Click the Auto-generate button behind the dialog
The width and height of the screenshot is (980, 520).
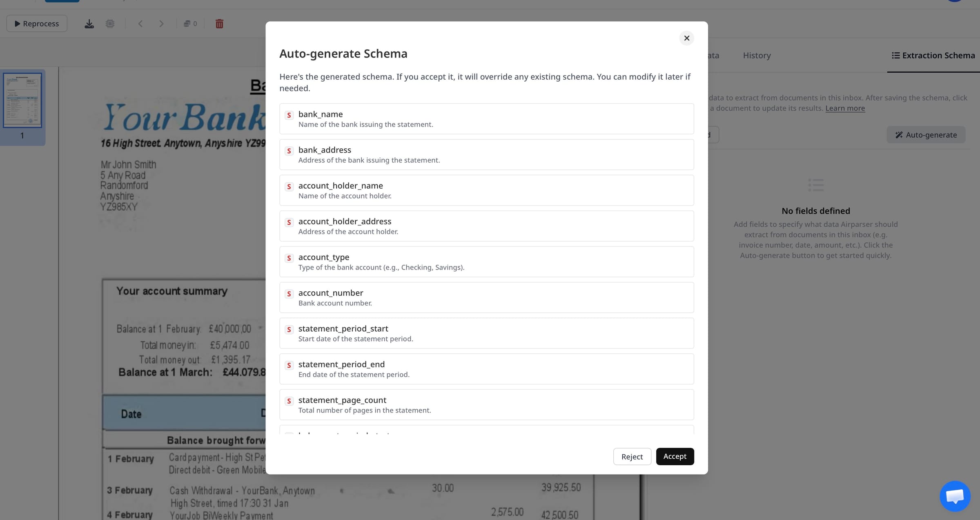click(926, 135)
